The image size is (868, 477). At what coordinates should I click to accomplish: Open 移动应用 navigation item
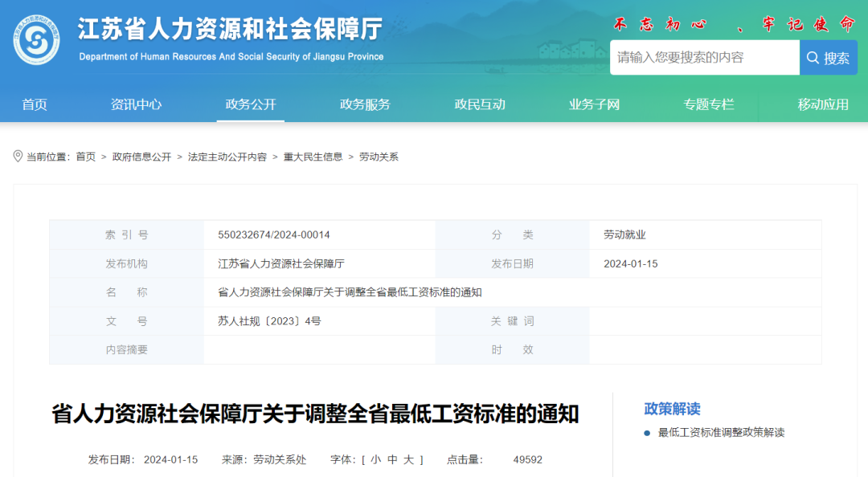(x=823, y=104)
